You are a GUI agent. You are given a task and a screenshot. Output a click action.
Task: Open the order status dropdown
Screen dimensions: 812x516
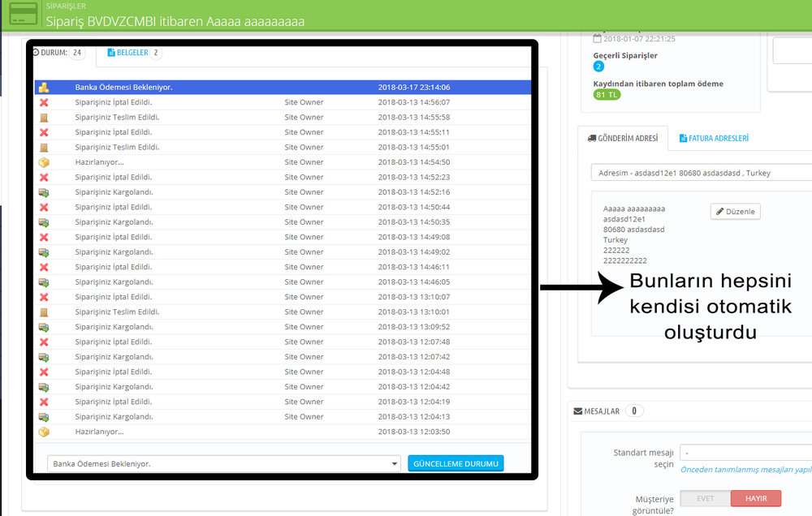[x=224, y=464]
